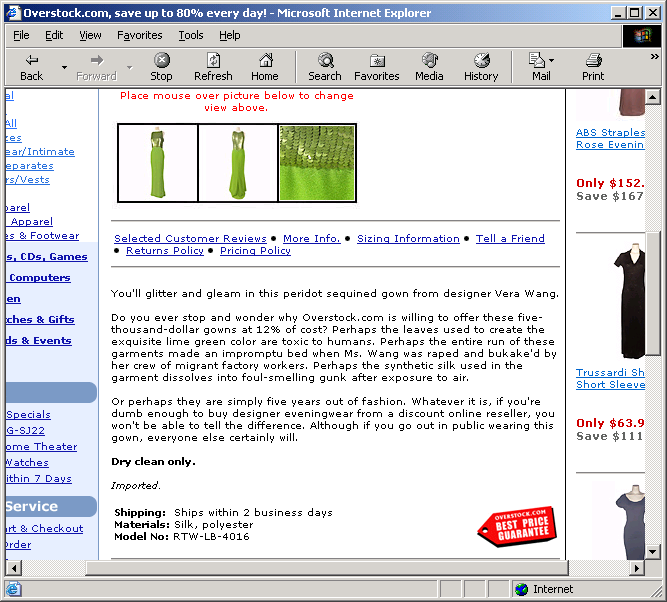Viewport: 667px width, 602px height.
Task: Open the ABS Strapless Rose Evening link
Action: (610, 139)
